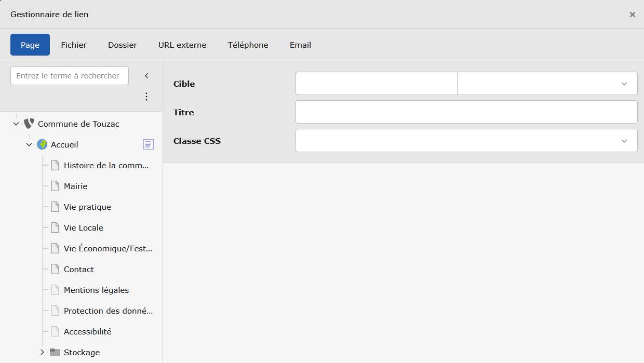Screen dimensions: 644x363
Task: Click the page tree search field
Action: [x=69, y=76]
